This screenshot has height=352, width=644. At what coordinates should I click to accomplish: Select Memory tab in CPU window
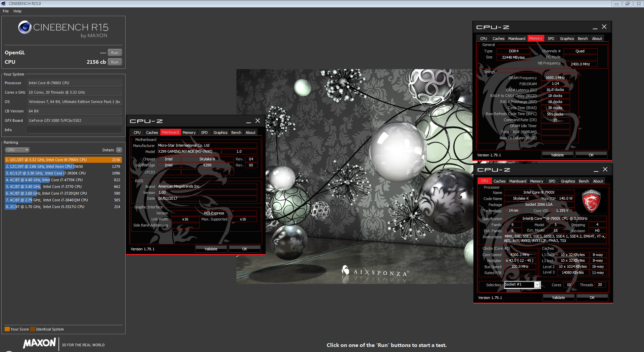537,181
